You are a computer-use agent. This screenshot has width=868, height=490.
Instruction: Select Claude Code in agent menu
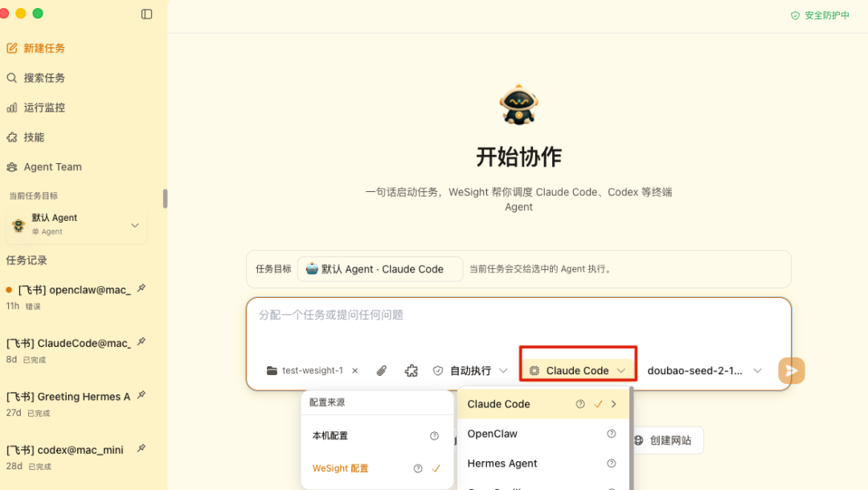543,404
